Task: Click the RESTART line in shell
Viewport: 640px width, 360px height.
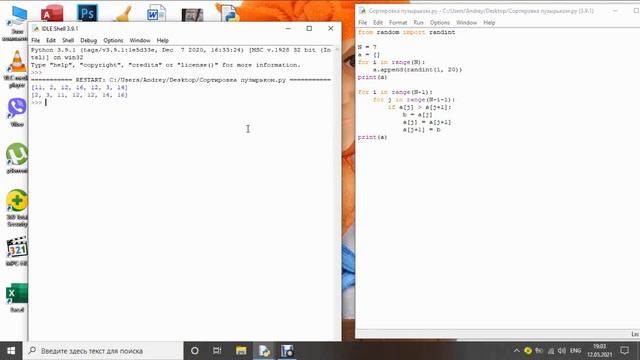Action: [x=181, y=80]
